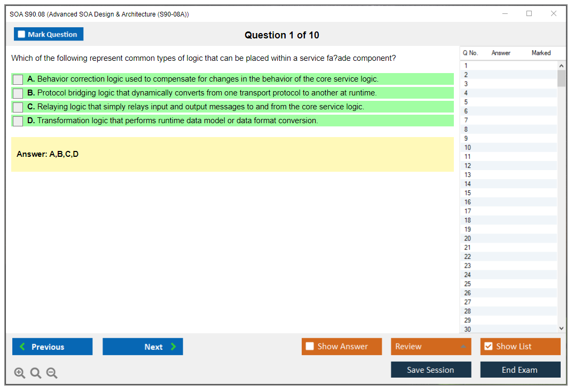Viewport: 574px width, 392px height.
Task: Tick the Mark Question checkbox
Action: pyautogui.click(x=22, y=35)
